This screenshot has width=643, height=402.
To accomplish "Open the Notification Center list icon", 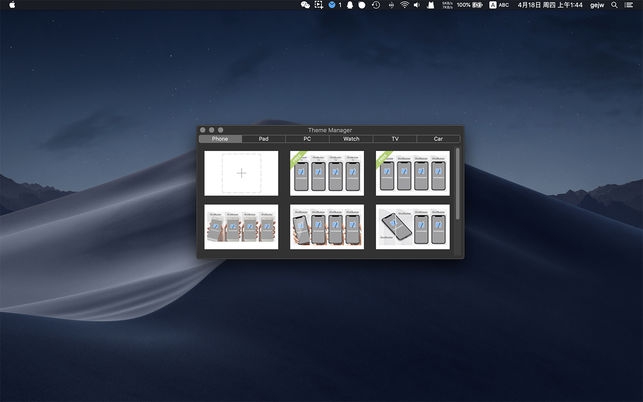I will pos(630,5).
